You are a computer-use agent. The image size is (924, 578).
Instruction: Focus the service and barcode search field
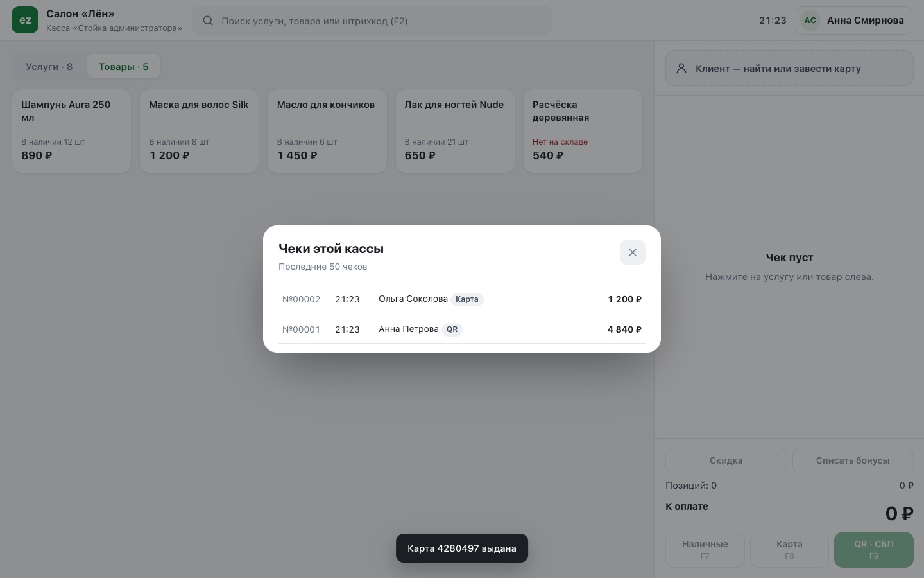coord(372,21)
